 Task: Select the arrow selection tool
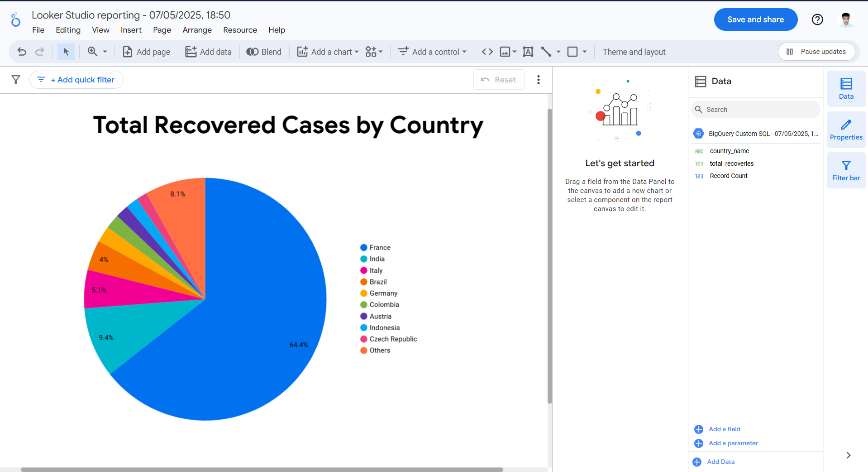tap(66, 52)
